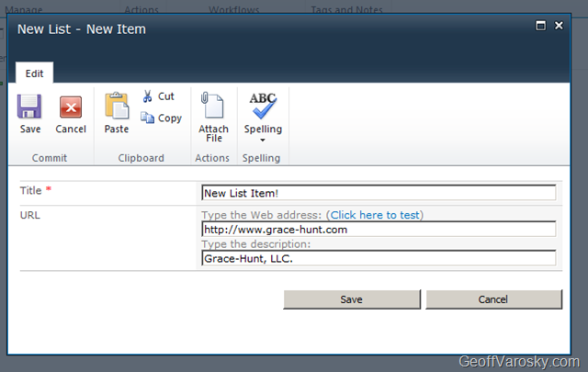Focus the Title text field
Viewport: 588px width, 372px height.
point(379,193)
